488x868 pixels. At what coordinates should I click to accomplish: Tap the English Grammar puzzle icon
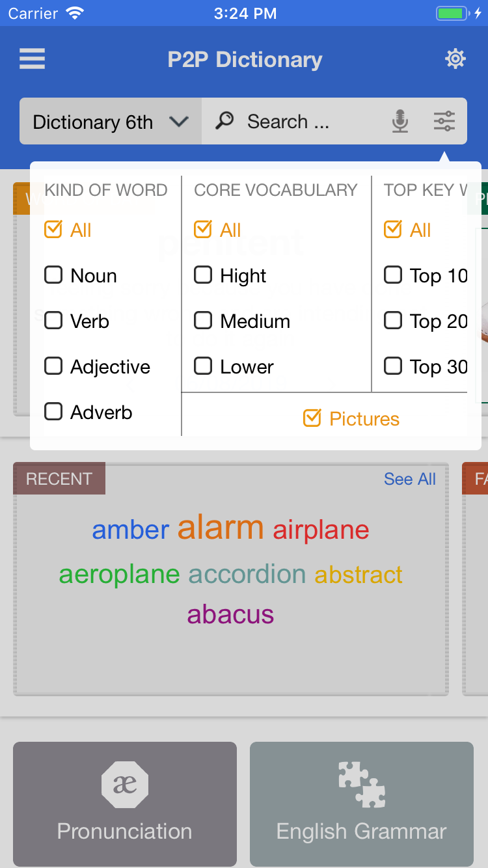pos(362,785)
